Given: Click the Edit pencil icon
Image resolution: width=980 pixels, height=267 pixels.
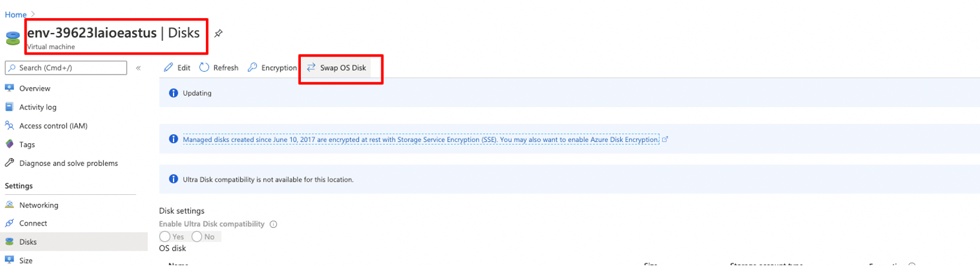Looking at the screenshot, I should click(168, 67).
